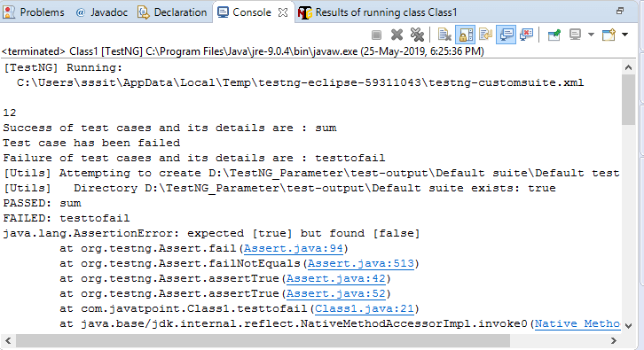Open the Results of running class Class1 tab
The image size is (644, 350).
pos(377,12)
